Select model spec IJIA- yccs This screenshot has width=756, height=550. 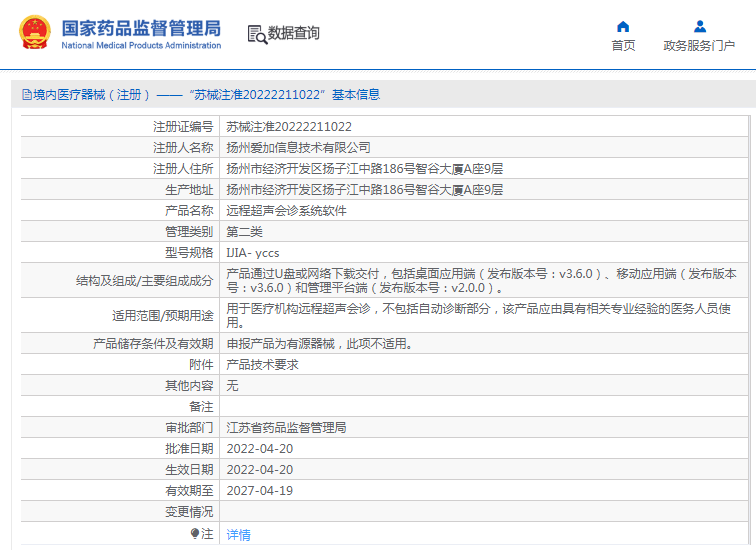point(253,253)
